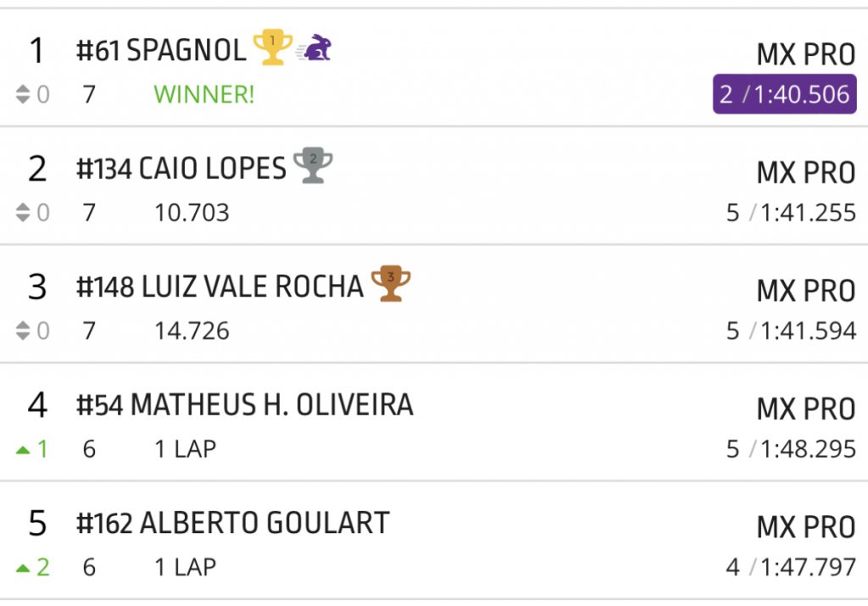Click Alberto Goulart's 1:47.797 best lap
Image resolution: width=868 pixels, height=606 pixels.
click(x=808, y=567)
